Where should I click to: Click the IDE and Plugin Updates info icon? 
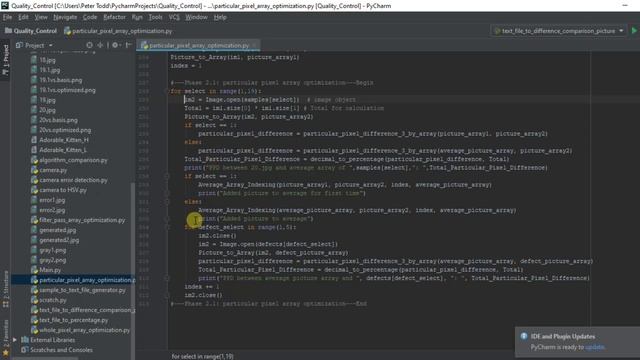click(524, 336)
